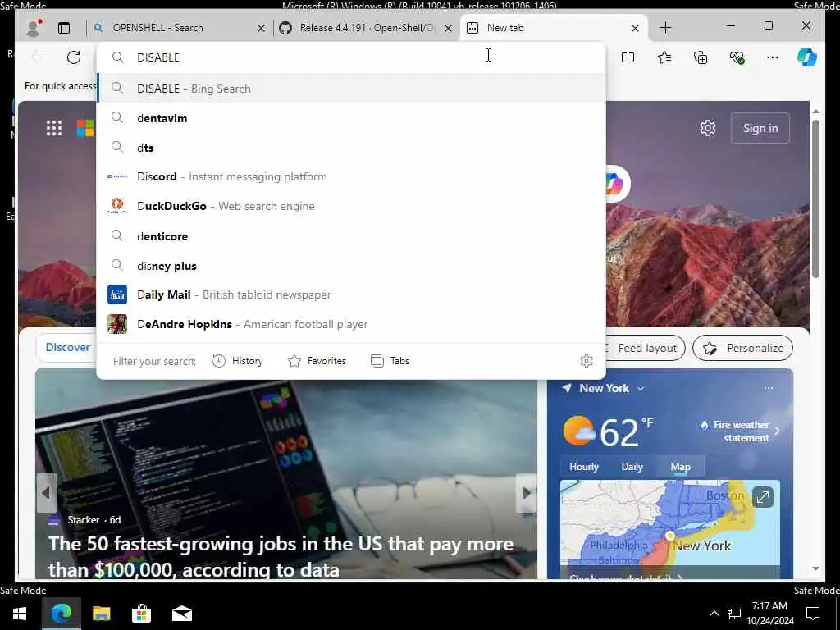The width and height of the screenshot is (840, 630).
Task: Add a new tab with plus button
Action: click(x=665, y=27)
